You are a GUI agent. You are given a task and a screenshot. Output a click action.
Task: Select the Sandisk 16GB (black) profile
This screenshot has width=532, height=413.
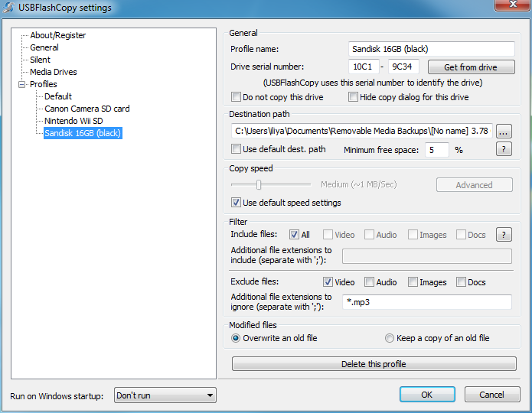point(83,133)
